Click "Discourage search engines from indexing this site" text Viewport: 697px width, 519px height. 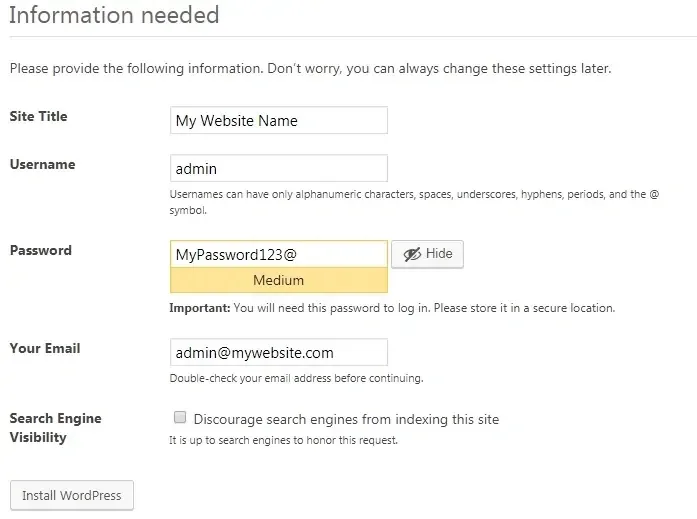[x=346, y=419]
